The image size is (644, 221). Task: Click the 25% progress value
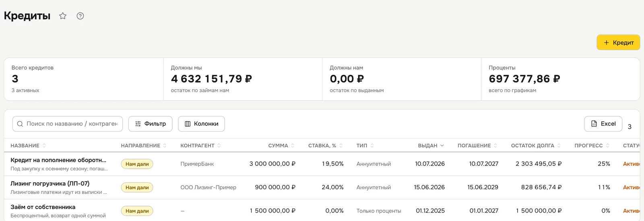point(604,164)
